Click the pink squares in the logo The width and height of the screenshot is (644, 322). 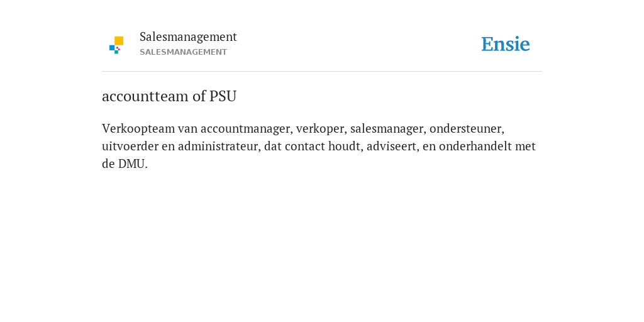(x=118, y=48)
